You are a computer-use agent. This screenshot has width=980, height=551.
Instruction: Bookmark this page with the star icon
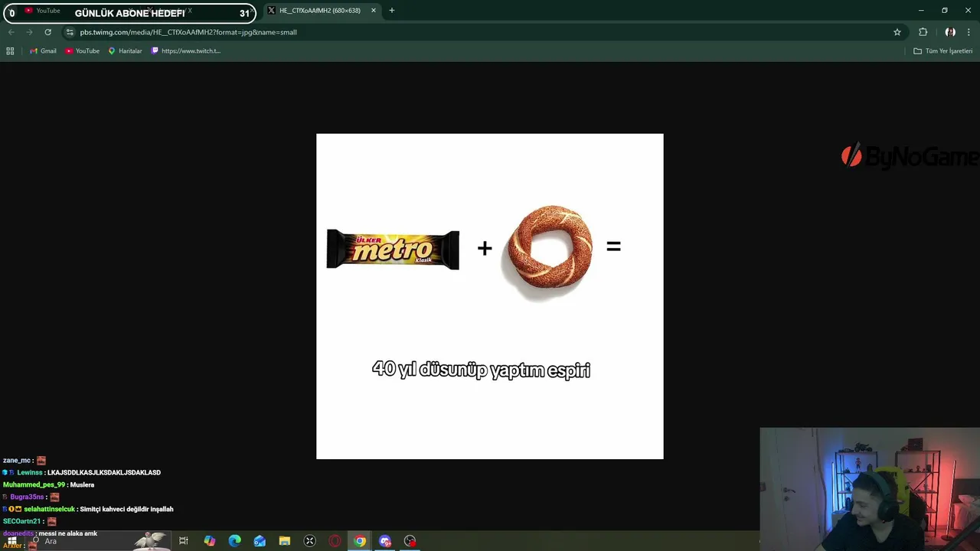pyautogui.click(x=897, y=32)
